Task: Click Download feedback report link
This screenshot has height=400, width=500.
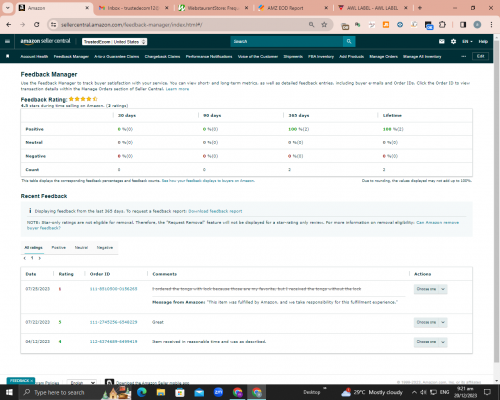Action: coord(215,211)
